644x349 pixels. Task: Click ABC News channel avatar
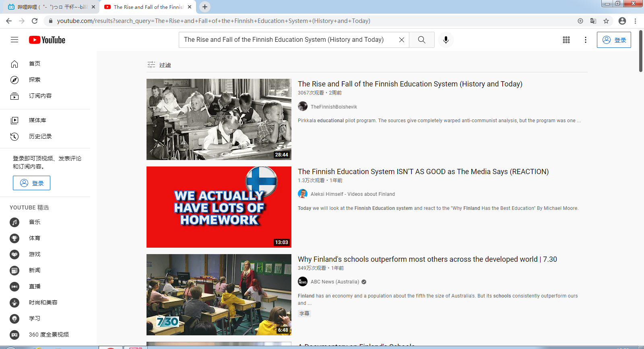click(x=303, y=281)
